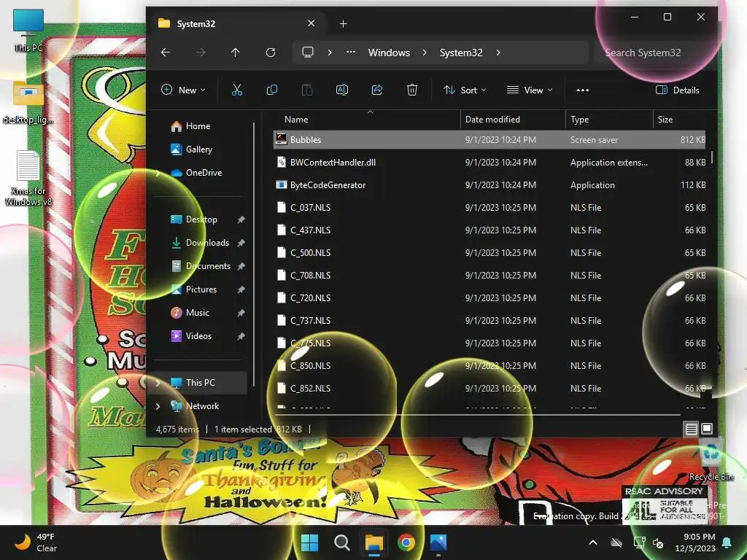Image resolution: width=747 pixels, height=560 pixels.
Task: Switch to large thumbnails view icon
Action: coord(707,429)
